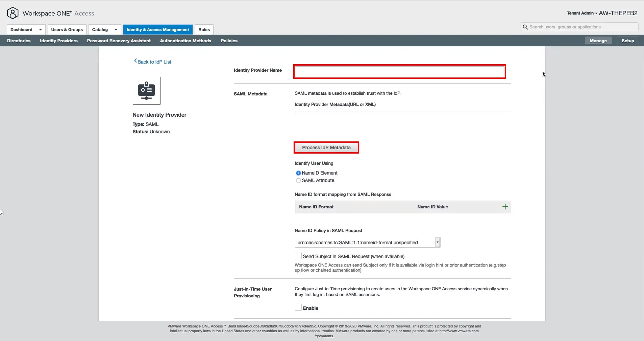Check Send Subject in SAML Request checkbox
Screen dimensions: 644x341
298,256
